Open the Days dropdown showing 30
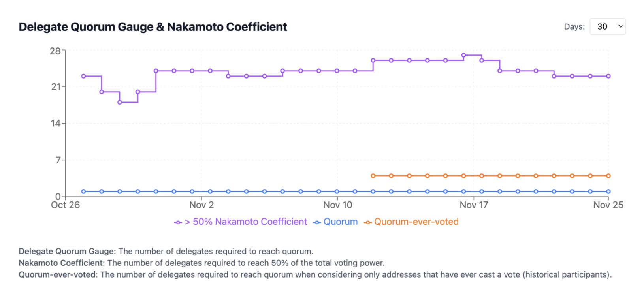The width and height of the screenshot is (644, 293). [x=607, y=26]
